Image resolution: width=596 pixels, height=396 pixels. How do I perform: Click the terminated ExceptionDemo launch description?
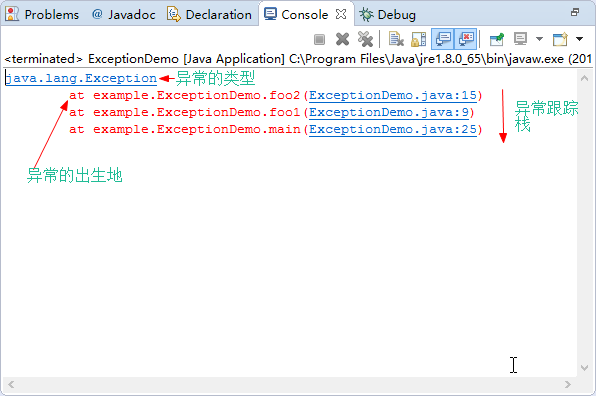[298, 59]
